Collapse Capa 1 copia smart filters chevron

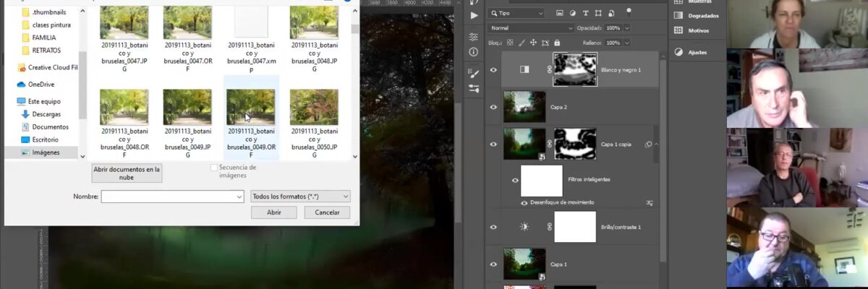pos(657,144)
